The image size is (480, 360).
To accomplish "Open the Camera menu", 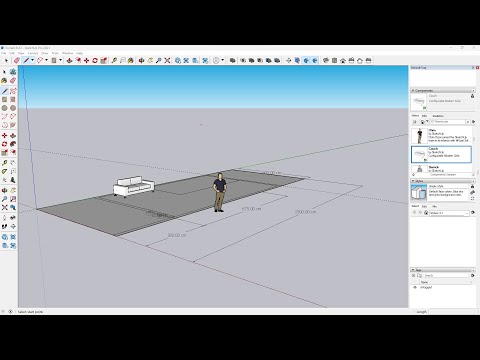I will tap(33, 53).
